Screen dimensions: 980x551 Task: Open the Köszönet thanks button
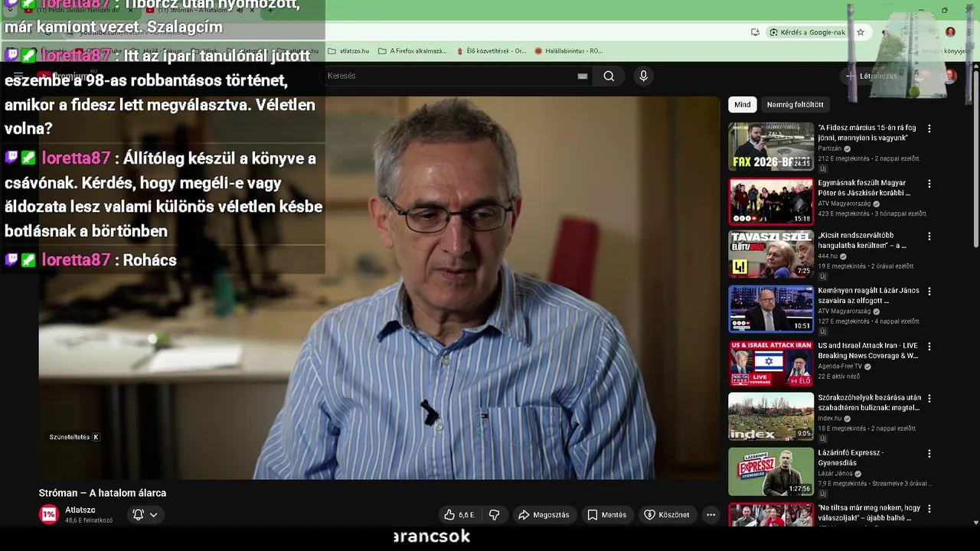click(x=667, y=515)
